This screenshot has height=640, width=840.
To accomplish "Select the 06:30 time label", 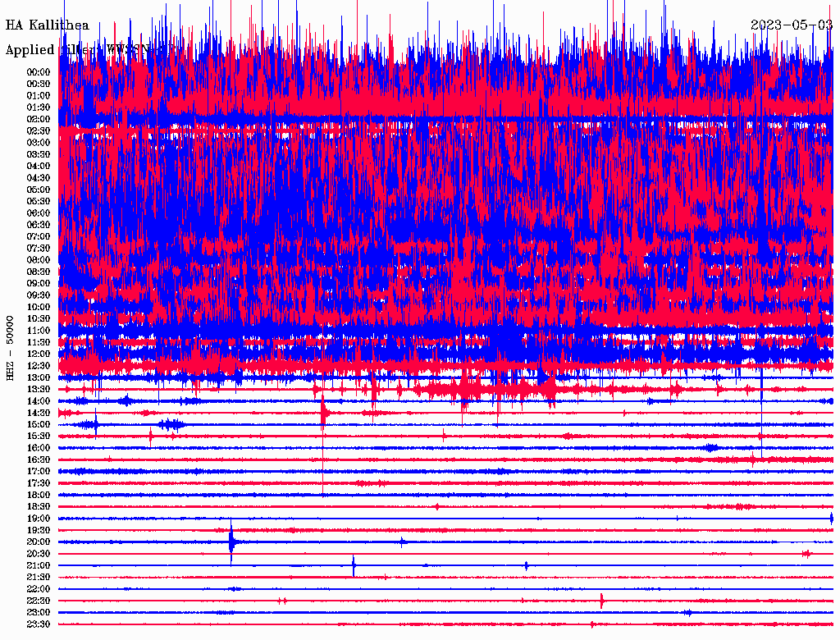I will pos(39,225).
